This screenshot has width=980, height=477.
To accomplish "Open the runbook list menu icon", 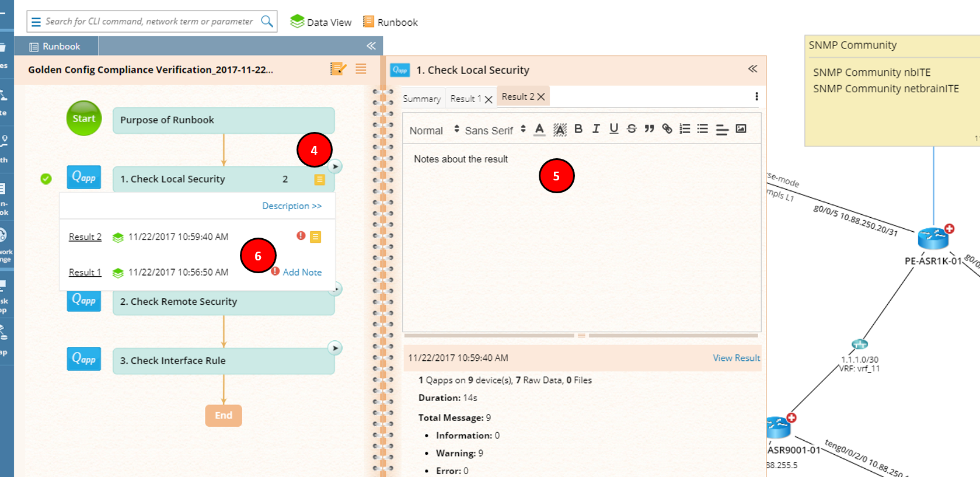I will (361, 69).
